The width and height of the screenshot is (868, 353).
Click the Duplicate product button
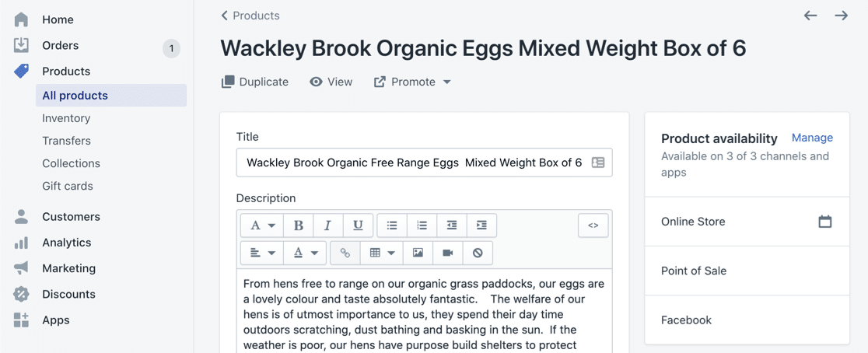pyautogui.click(x=254, y=82)
